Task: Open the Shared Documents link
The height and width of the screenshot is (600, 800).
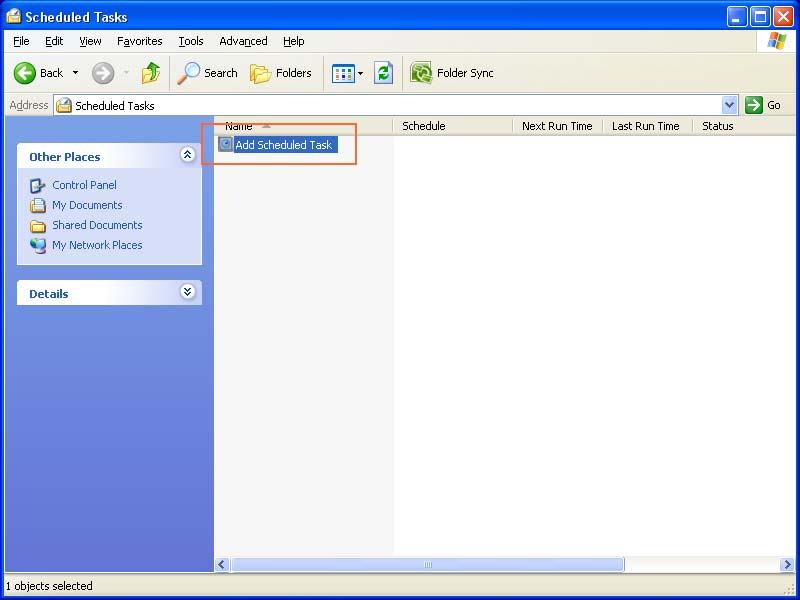Action: coord(97,225)
